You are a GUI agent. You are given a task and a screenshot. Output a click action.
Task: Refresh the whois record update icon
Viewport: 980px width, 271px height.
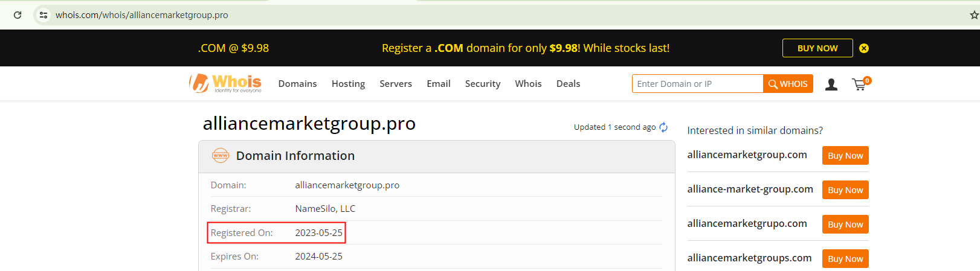663,127
